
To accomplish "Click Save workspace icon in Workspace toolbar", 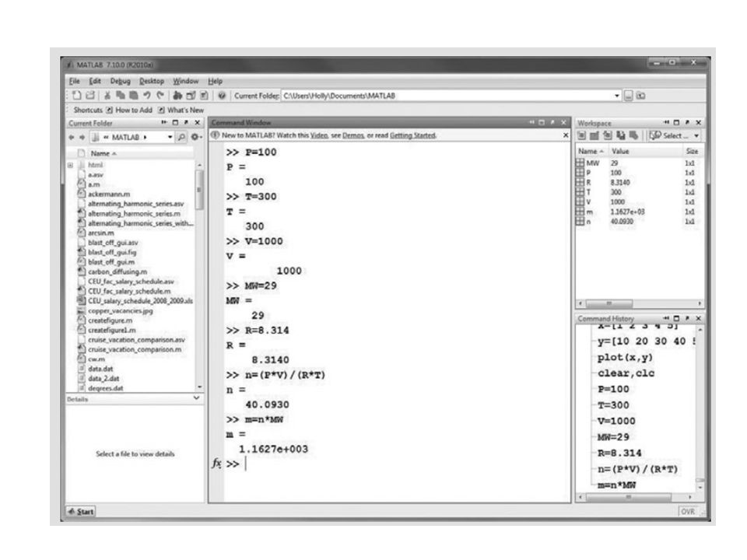I will 620,135.
